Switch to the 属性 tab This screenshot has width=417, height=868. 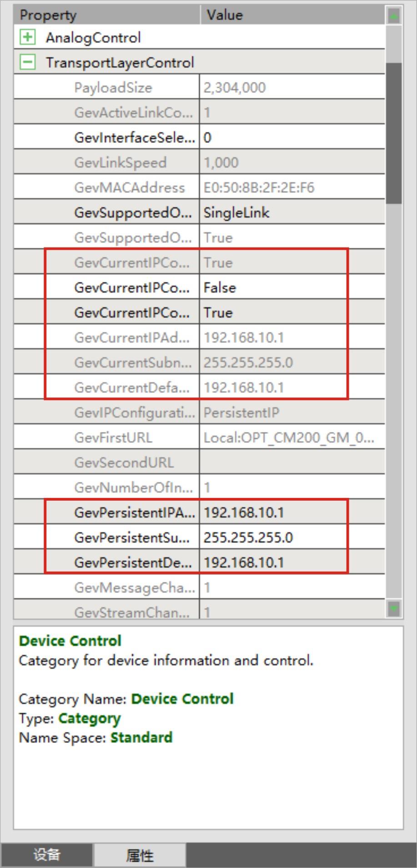pos(140,855)
